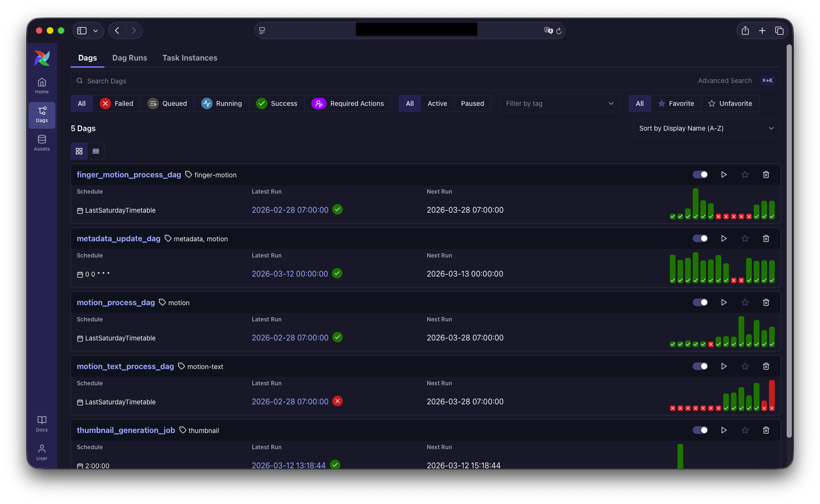This screenshot has height=504, width=820.
Task: Expand the Sort by Display Name dropdown
Action: (x=706, y=128)
